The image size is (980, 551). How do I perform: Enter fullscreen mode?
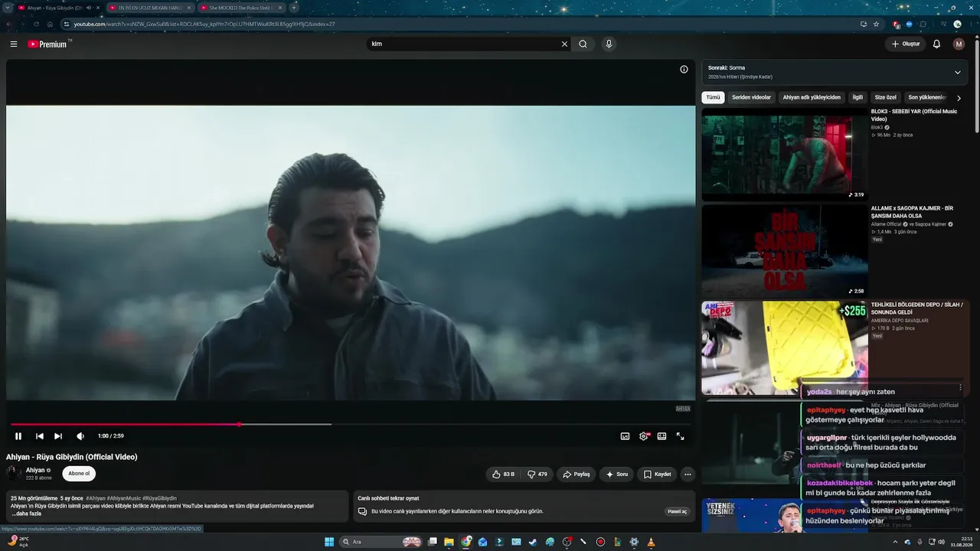[680, 436]
